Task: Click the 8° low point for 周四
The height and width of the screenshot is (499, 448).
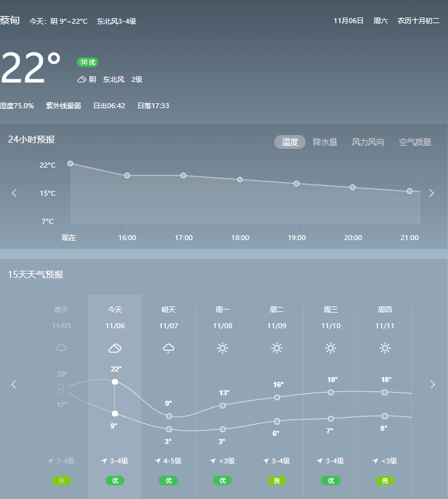Action: 385,416
